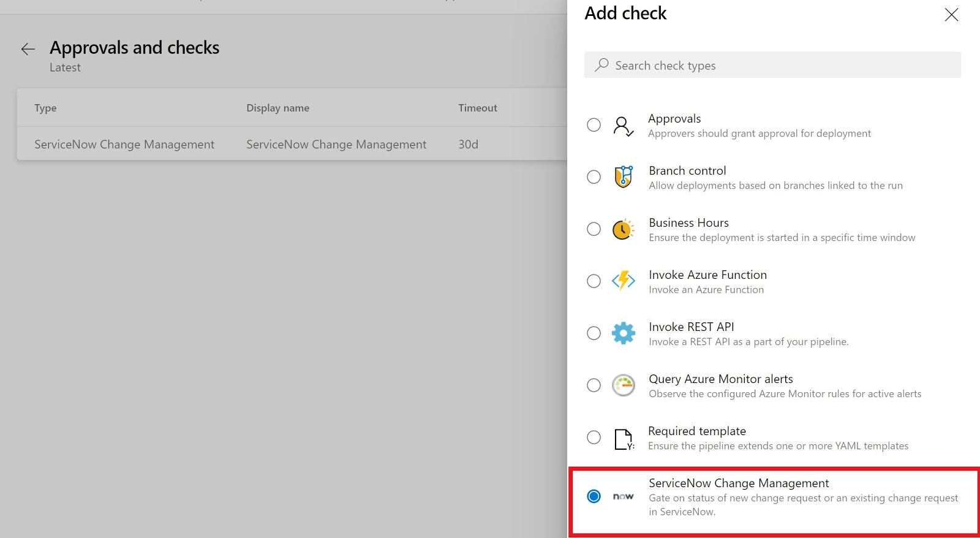Image resolution: width=980 pixels, height=538 pixels.
Task: Click 'Allow deployments based on branches' description
Action: (x=775, y=186)
